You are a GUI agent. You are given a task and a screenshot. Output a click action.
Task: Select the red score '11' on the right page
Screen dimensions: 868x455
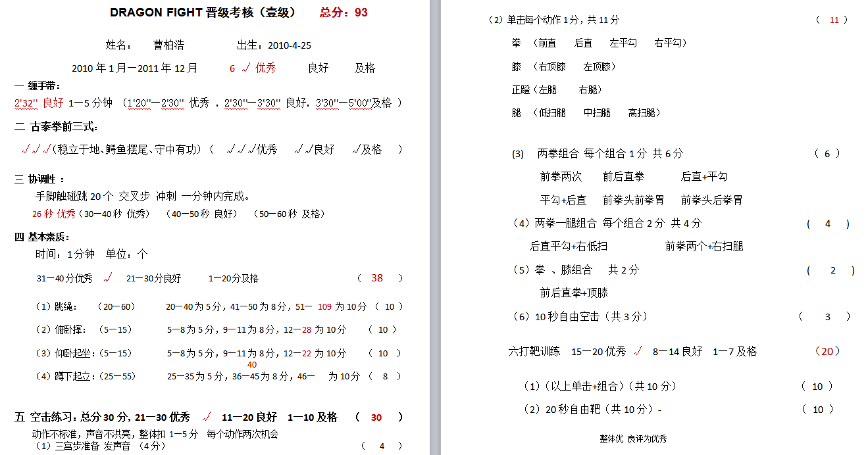834,20
